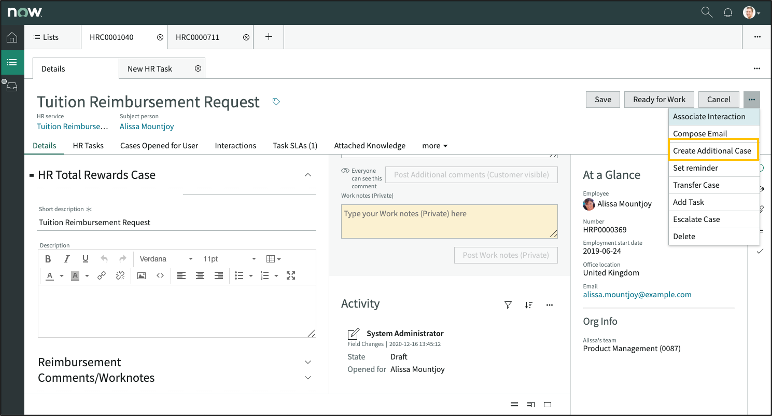Viewport: 772px width, 416px height.
Task: Close the HRC0000711 tab
Action: (246, 37)
